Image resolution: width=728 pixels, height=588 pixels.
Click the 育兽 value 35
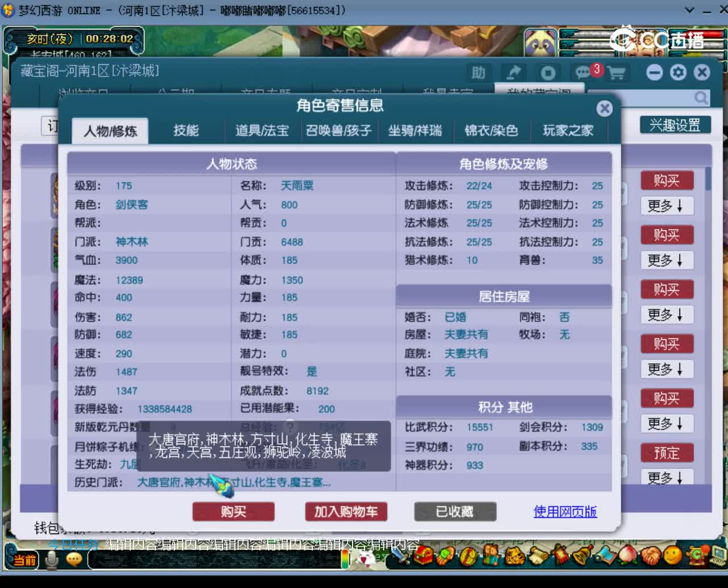coord(597,260)
